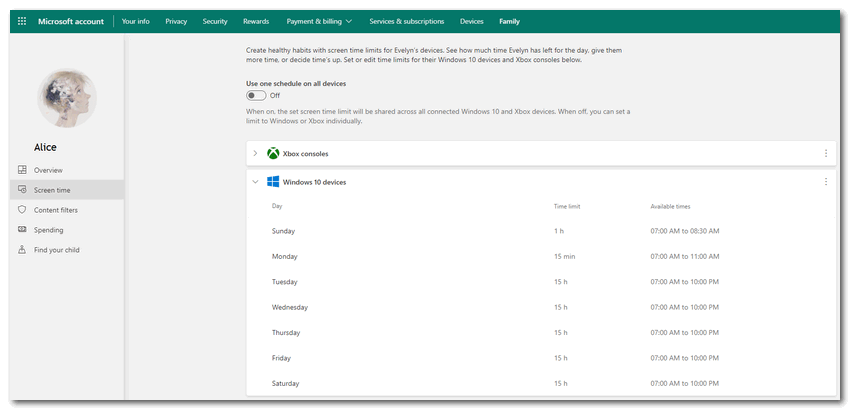Click the Saturday row
The width and height of the screenshot is (851, 411).
click(x=541, y=383)
